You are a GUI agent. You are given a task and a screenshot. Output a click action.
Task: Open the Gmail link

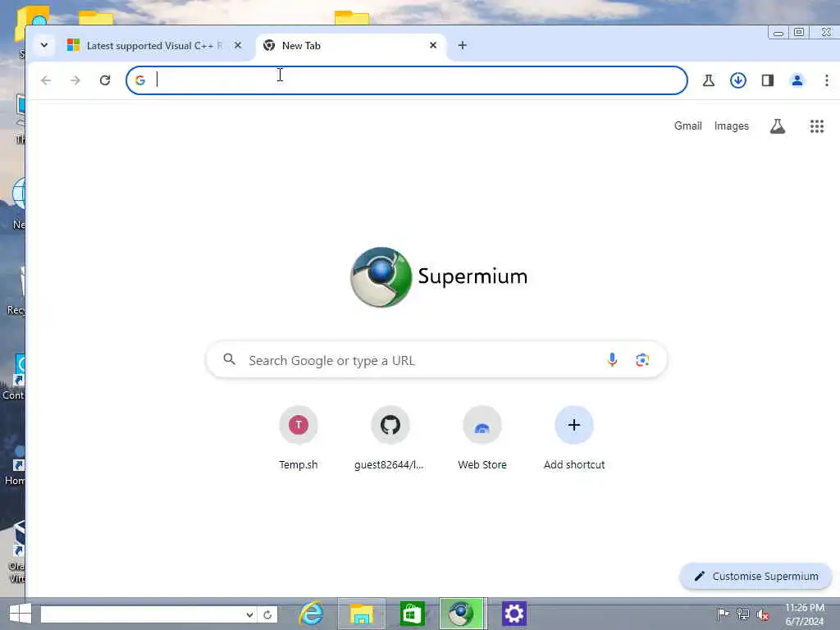click(688, 126)
